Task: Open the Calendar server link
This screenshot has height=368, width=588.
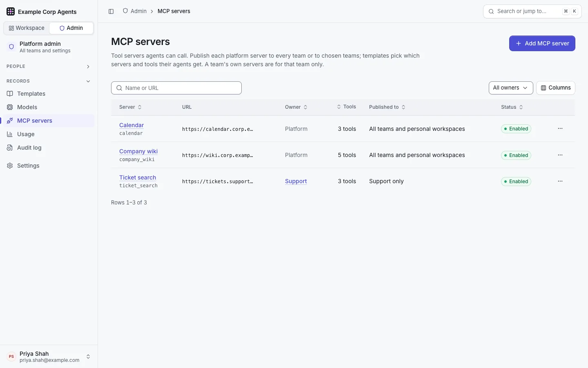Action: click(131, 125)
